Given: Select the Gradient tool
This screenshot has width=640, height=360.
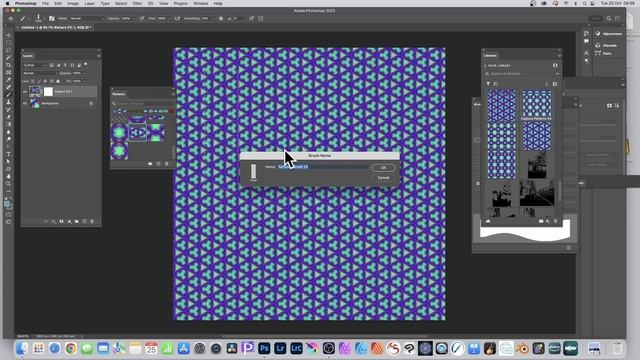Looking at the screenshot, I should pos(9,124).
